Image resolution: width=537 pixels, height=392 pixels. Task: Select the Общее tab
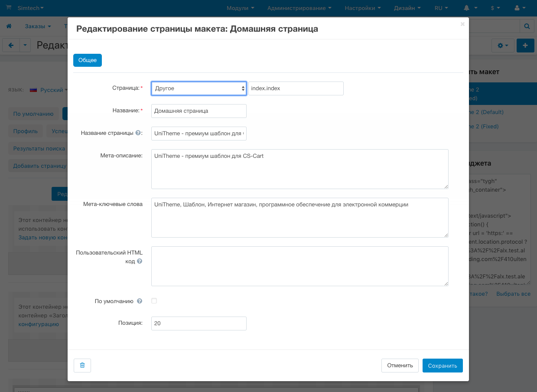pos(88,60)
